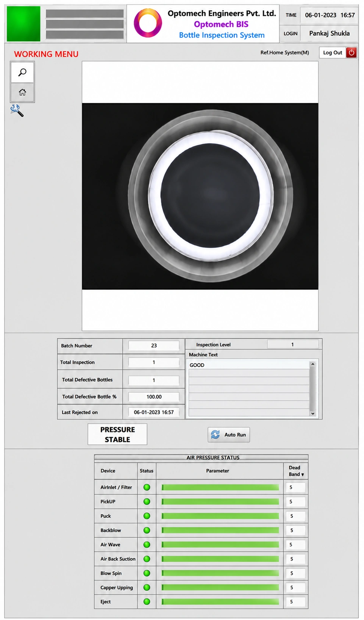Click the PRESSURE STABLE button
Viewport: 364px width, 620px height.
(117, 434)
